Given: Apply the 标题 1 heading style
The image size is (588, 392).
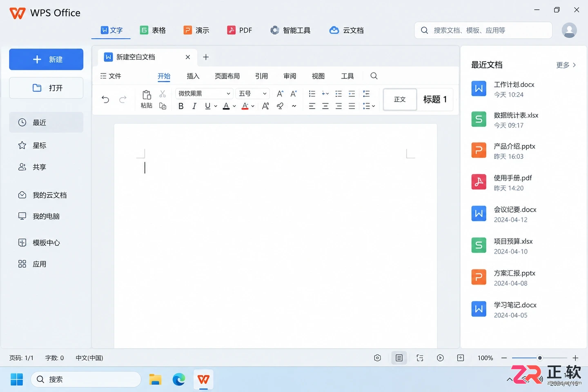Looking at the screenshot, I should [435, 99].
